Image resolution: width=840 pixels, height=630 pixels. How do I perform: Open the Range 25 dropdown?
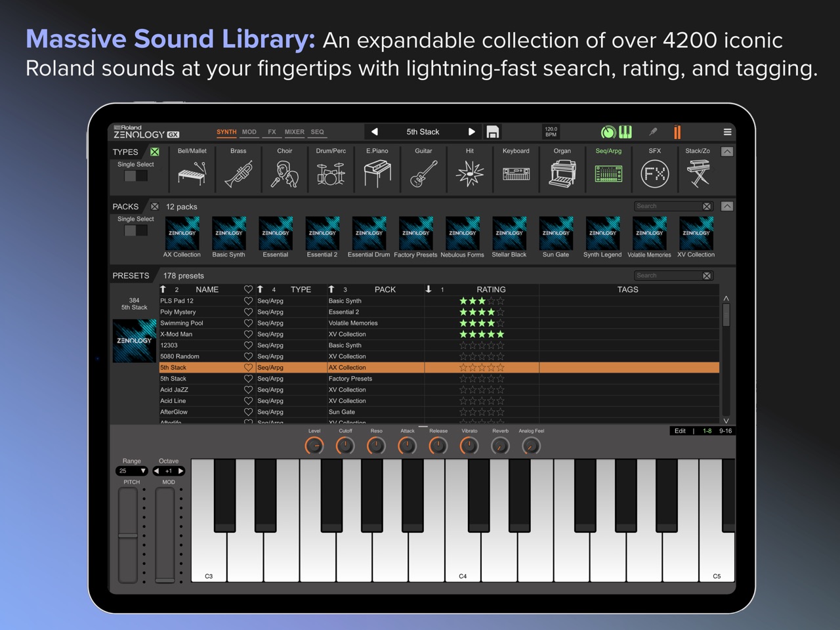click(x=132, y=471)
